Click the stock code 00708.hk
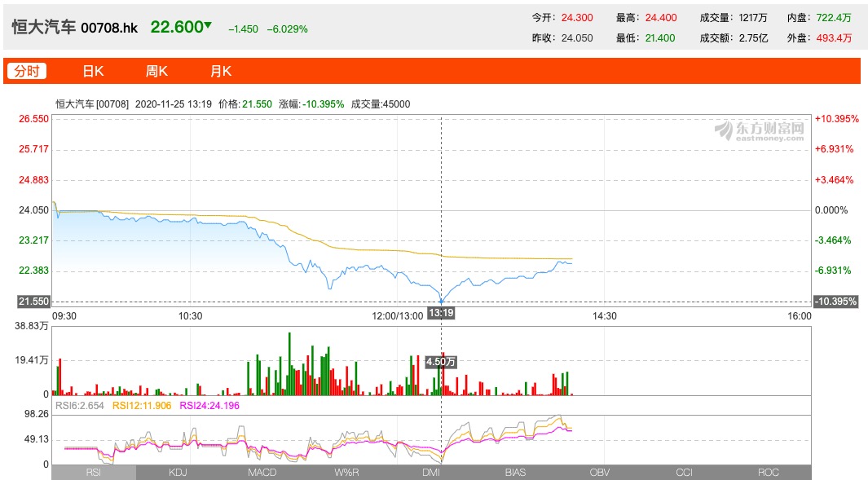Viewport: 868px width, 480px height. pos(109,28)
